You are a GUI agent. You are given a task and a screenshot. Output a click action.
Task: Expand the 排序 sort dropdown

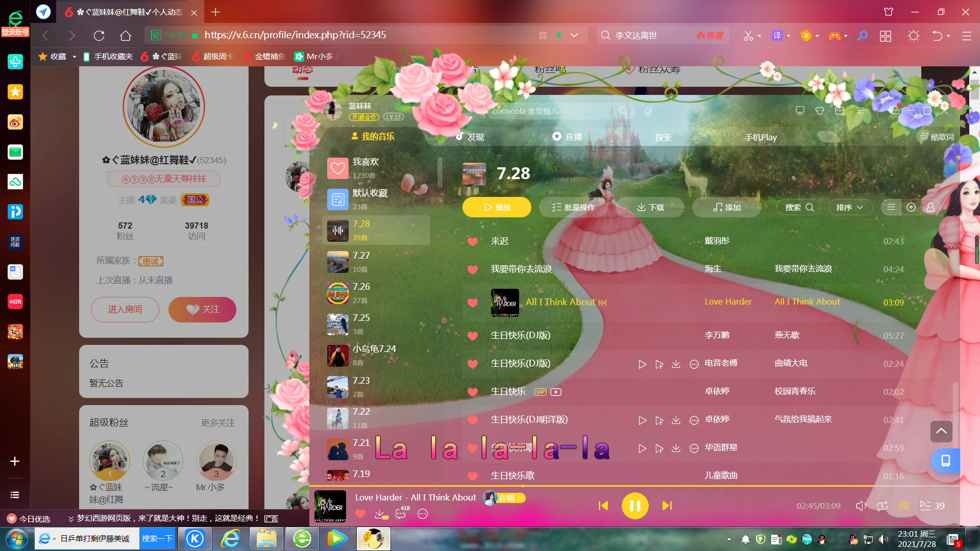click(850, 207)
